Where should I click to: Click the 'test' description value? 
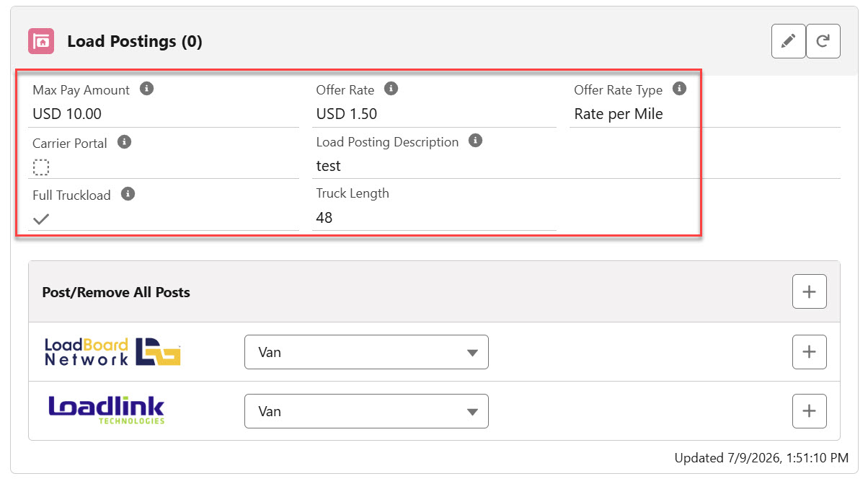click(329, 166)
